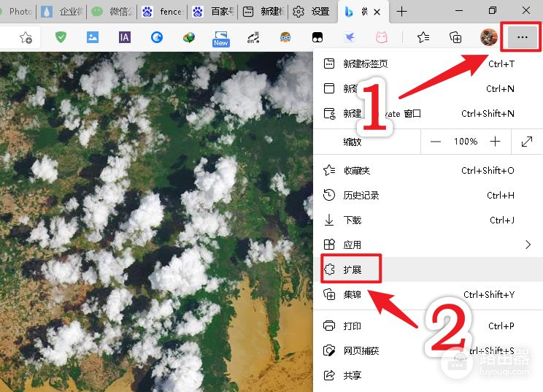The width and height of the screenshot is (543, 392).
Task: Click the IA extension icon
Action: click(125, 38)
